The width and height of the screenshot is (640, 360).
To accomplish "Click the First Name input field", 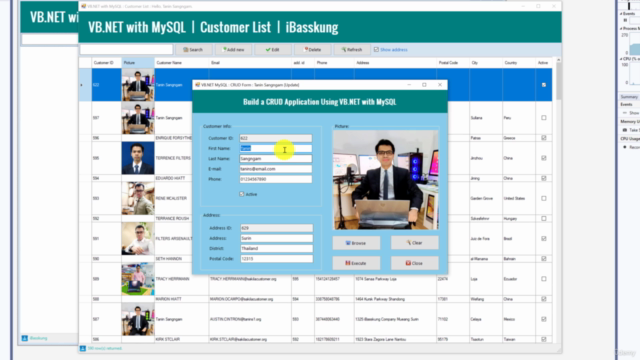I will point(276,148).
